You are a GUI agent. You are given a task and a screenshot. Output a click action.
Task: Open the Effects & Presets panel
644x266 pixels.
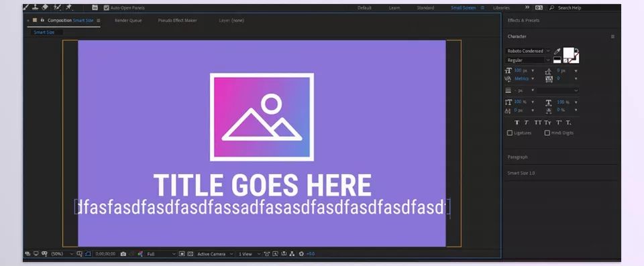click(x=523, y=21)
